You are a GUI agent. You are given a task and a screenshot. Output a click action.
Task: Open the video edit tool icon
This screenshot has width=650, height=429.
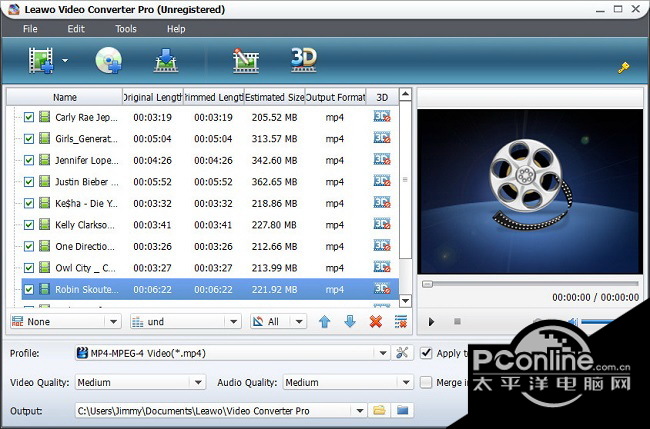[246, 62]
